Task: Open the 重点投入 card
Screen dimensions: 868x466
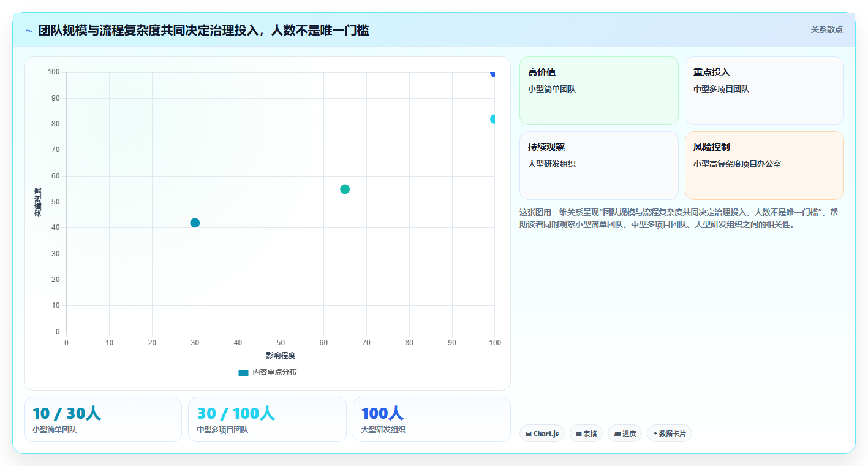Action: click(x=764, y=91)
